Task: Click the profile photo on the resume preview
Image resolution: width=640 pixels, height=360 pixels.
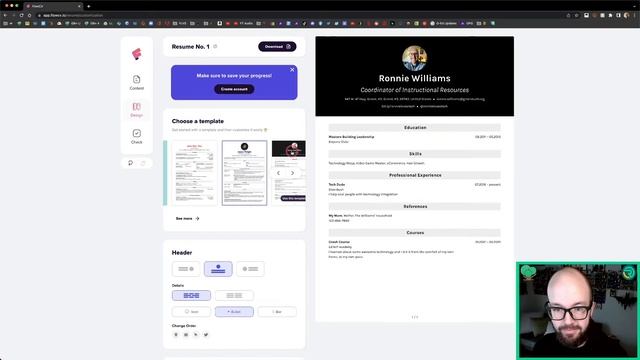Action: point(414,58)
